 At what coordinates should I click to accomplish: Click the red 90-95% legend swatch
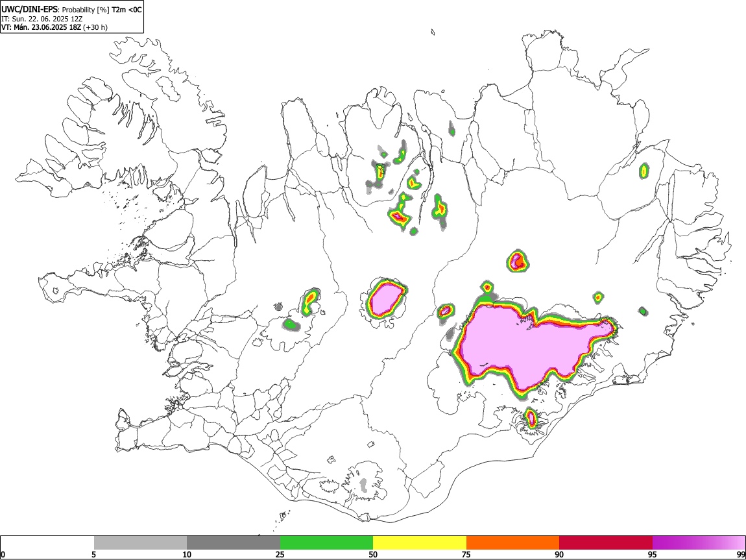[x=606, y=543]
